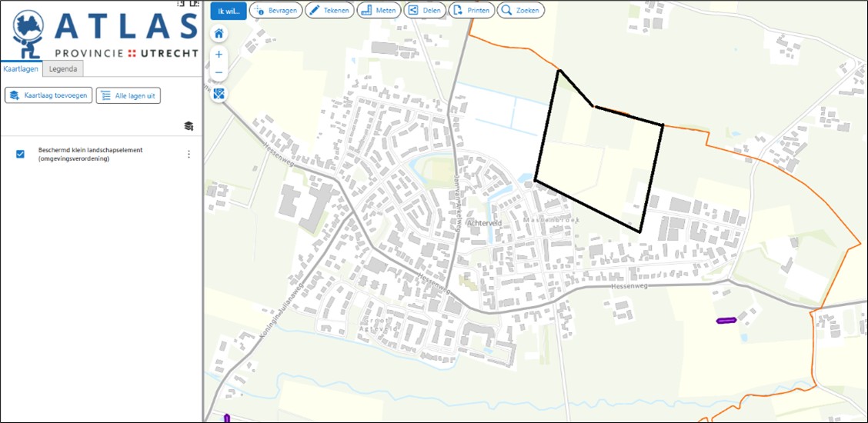Click the Kaartlaag toevoegen button
This screenshot has width=868, height=423.
point(48,95)
